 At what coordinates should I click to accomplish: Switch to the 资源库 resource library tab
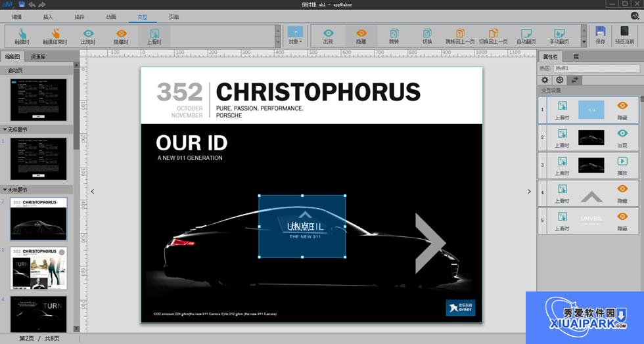pyautogui.click(x=38, y=56)
